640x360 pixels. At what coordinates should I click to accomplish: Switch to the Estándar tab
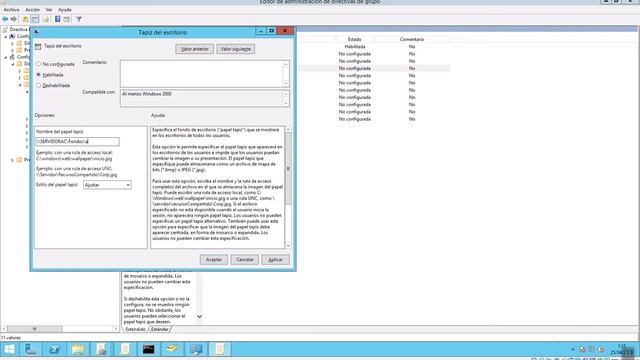click(159, 329)
